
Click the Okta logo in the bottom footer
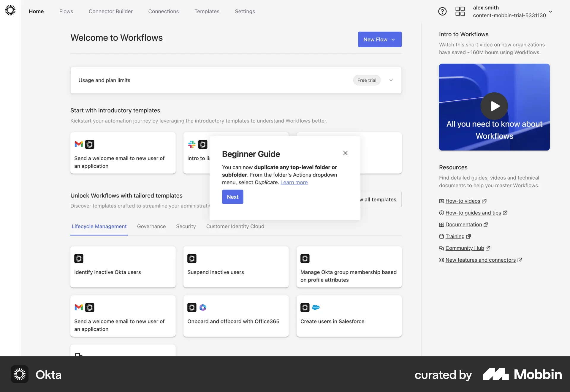(x=19, y=374)
